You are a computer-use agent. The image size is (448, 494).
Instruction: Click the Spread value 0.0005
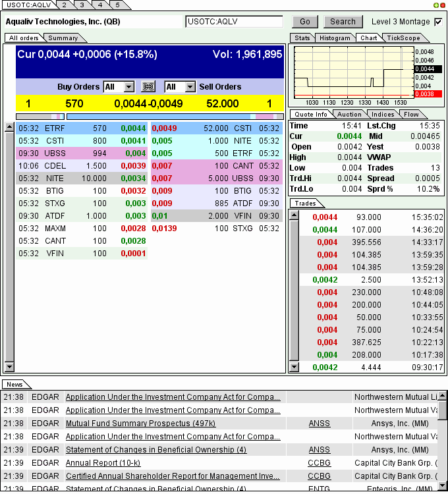tap(427, 178)
